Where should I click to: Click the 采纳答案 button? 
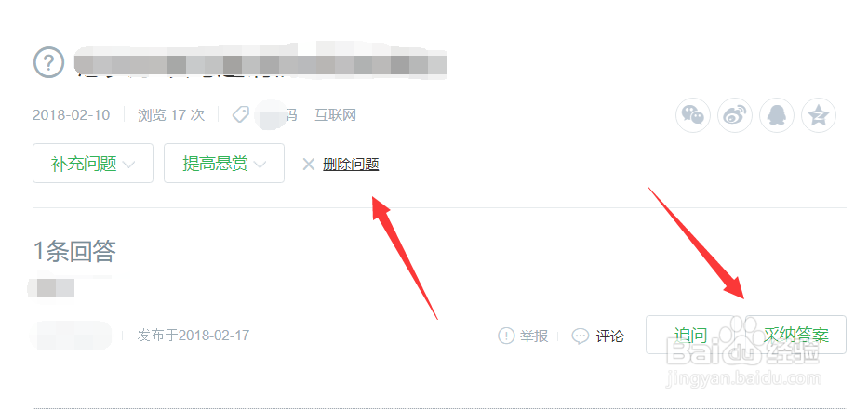(796, 335)
